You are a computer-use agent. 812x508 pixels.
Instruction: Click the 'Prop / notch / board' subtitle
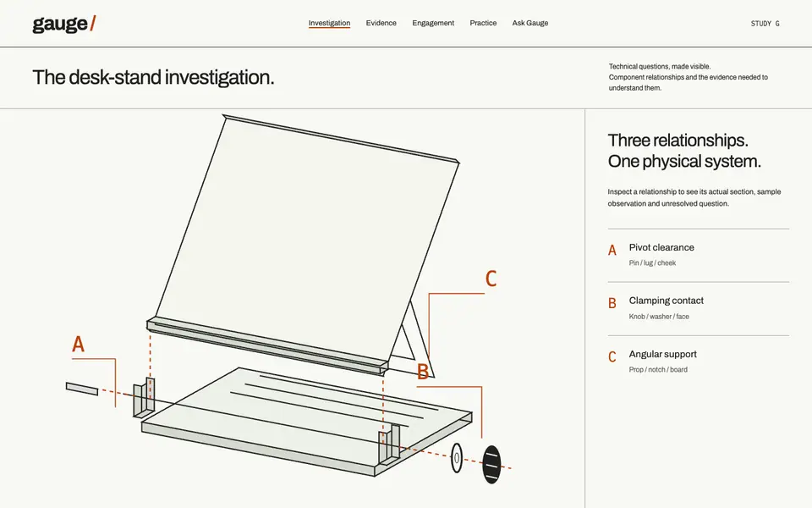pos(658,370)
